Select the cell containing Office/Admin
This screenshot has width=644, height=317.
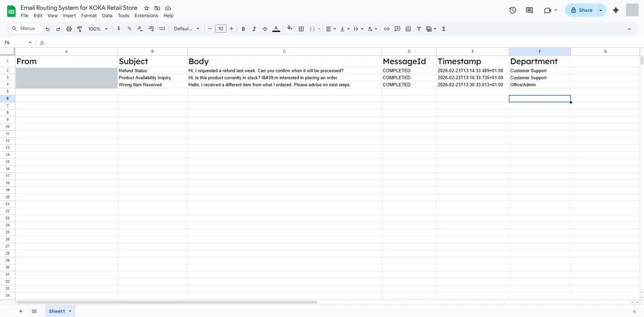(539, 85)
